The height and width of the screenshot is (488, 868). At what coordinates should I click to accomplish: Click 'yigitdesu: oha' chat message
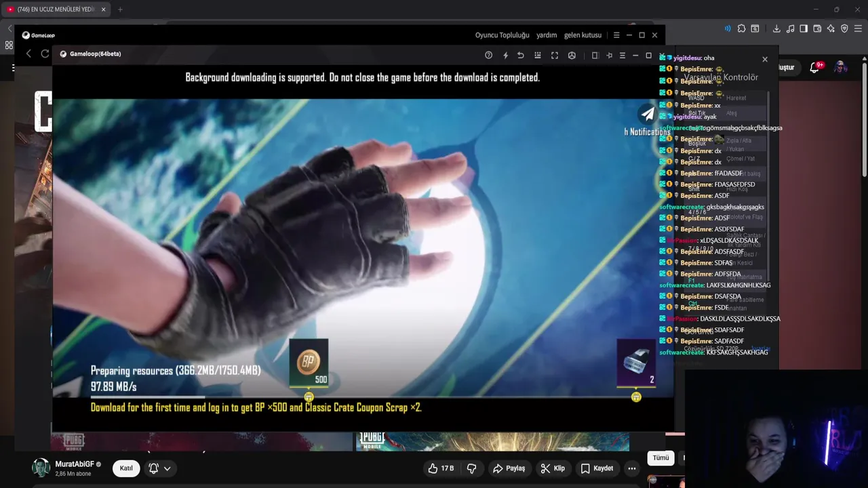687,58
